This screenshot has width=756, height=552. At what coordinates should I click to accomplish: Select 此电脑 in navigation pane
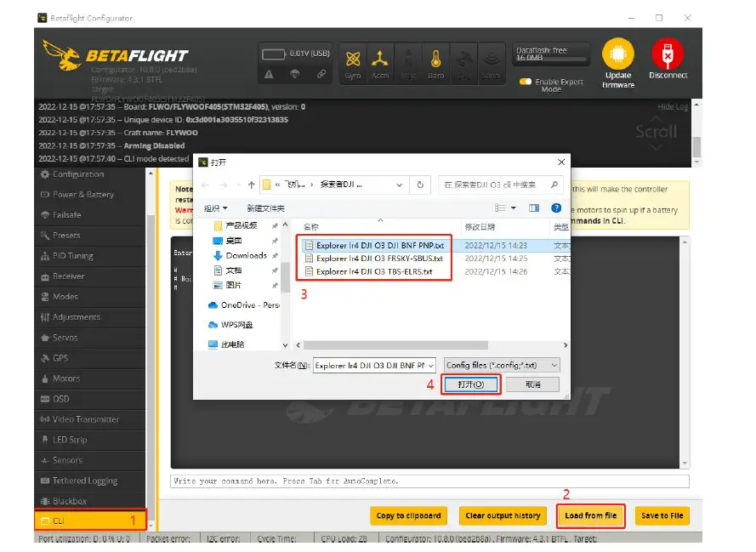point(226,344)
